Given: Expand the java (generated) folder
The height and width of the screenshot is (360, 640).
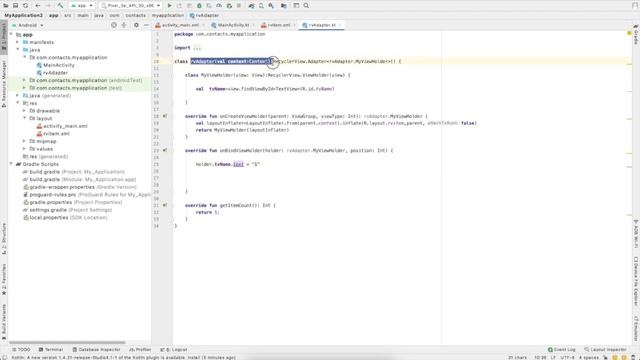Looking at the screenshot, I should click(x=18, y=95).
